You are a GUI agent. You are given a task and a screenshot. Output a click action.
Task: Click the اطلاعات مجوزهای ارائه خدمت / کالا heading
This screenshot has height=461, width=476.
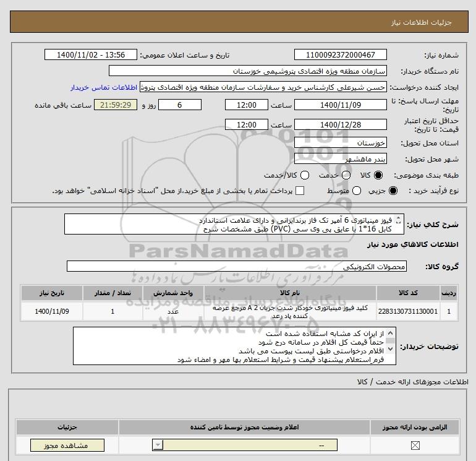point(412,382)
